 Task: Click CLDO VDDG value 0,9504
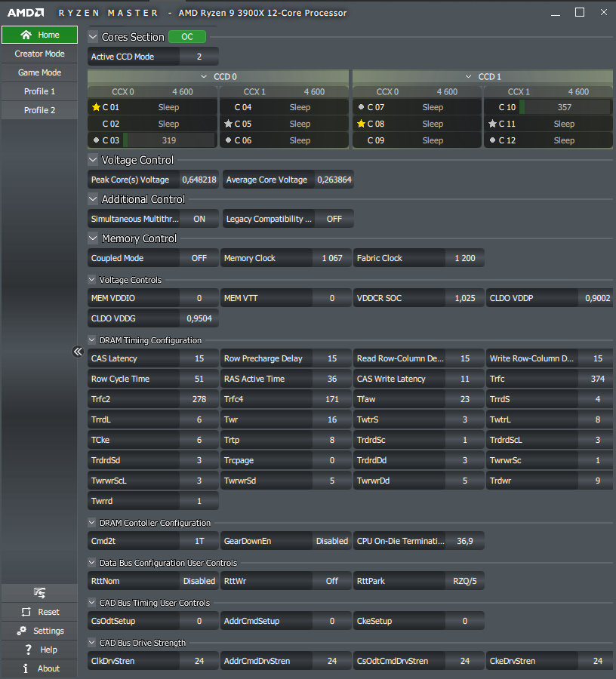point(199,318)
